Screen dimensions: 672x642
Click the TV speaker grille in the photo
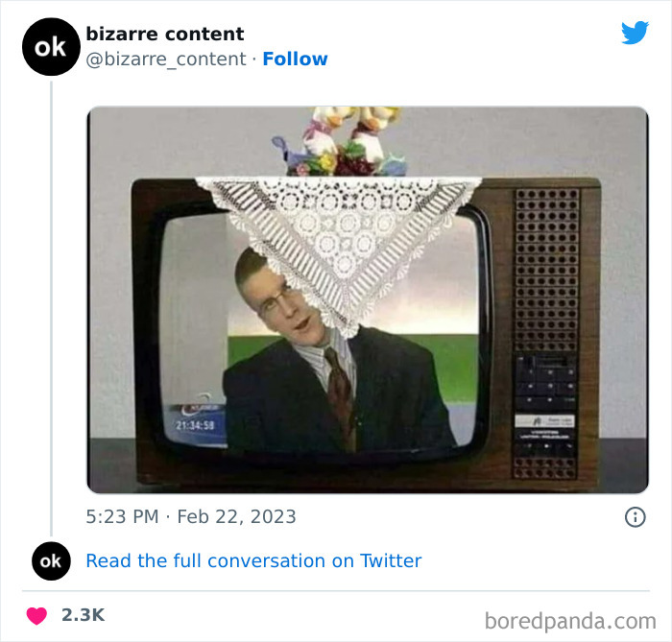[x=546, y=270]
